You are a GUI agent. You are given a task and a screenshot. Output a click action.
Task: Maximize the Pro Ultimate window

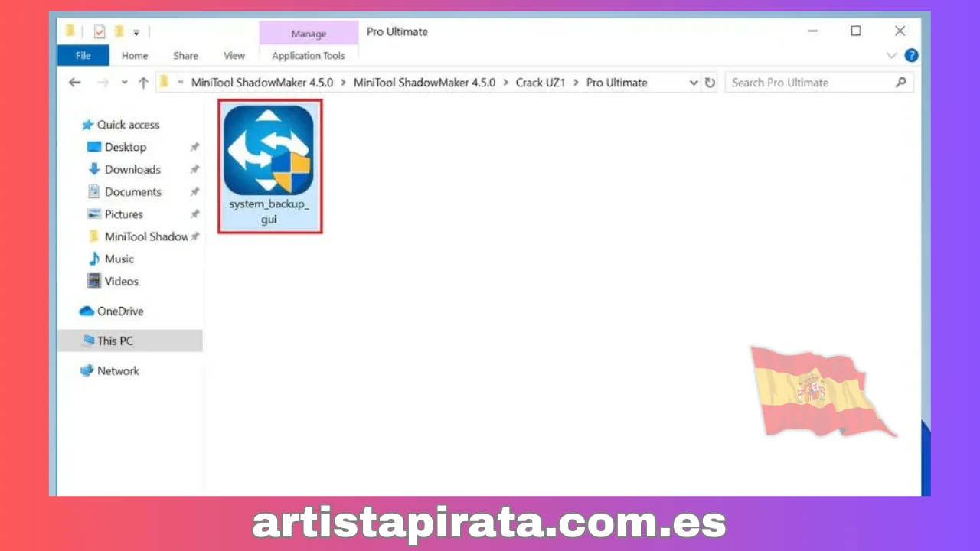[856, 31]
